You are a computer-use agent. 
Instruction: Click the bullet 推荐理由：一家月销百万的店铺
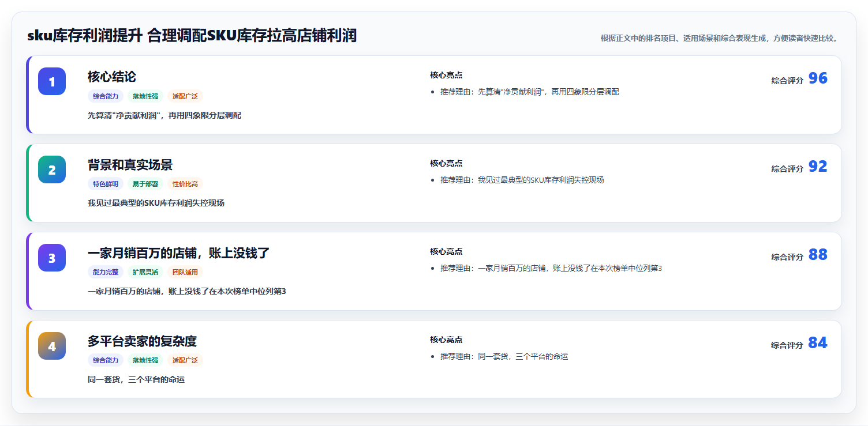pos(551,268)
